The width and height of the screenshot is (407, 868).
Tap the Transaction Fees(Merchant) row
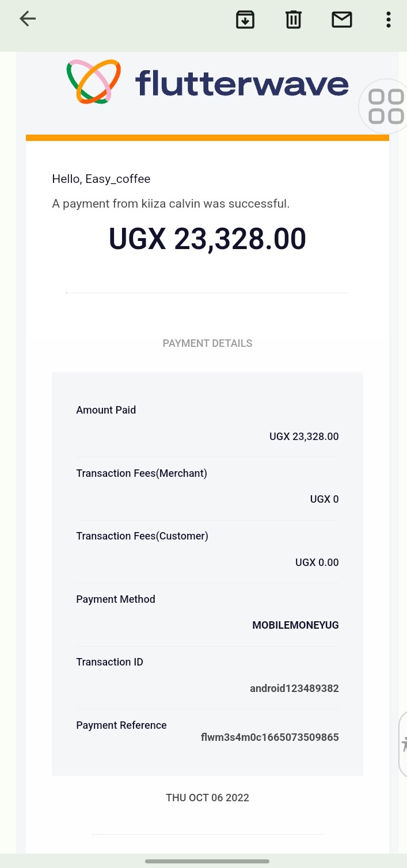[x=142, y=473]
